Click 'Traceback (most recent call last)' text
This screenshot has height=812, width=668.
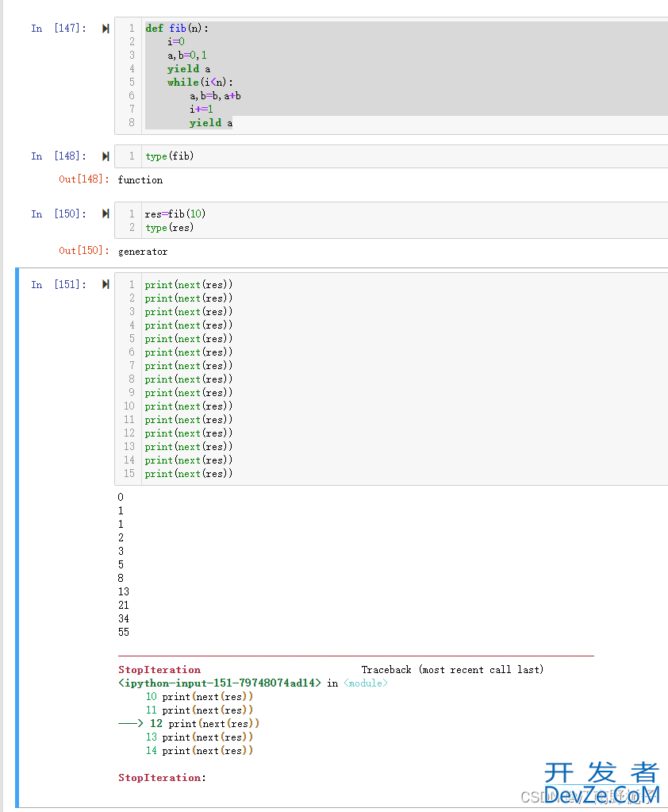coord(452,670)
